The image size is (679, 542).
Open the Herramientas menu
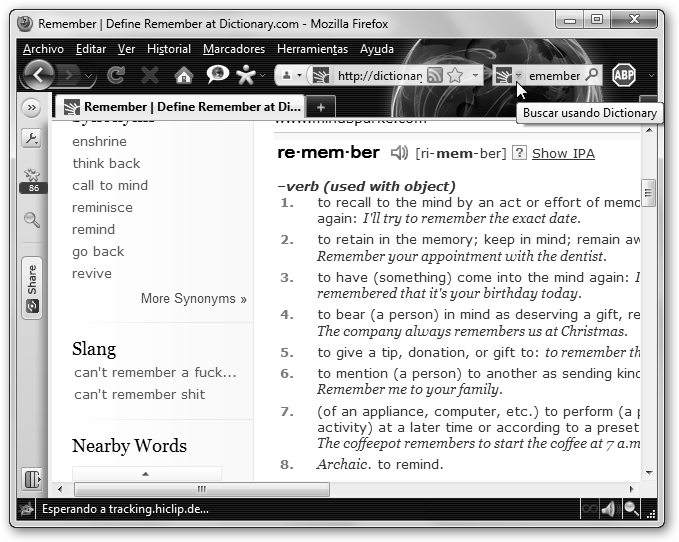314,48
